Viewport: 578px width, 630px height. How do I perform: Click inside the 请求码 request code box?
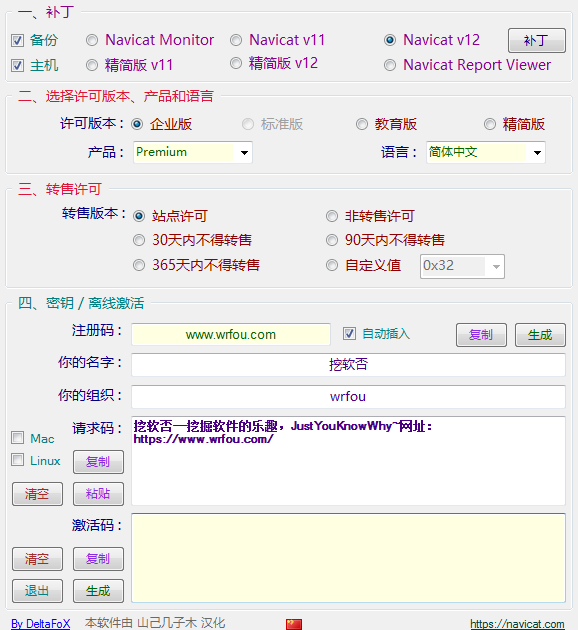pyautogui.click(x=348, y=461)
